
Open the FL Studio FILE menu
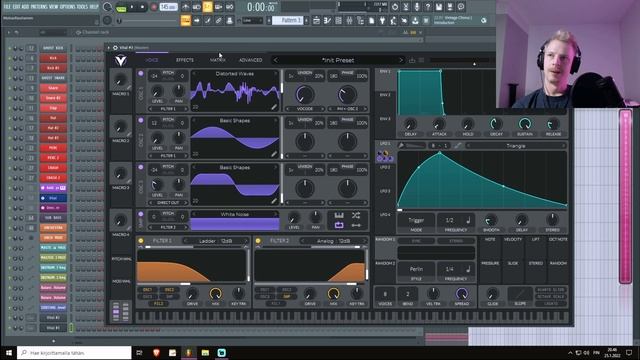[7, 7]
